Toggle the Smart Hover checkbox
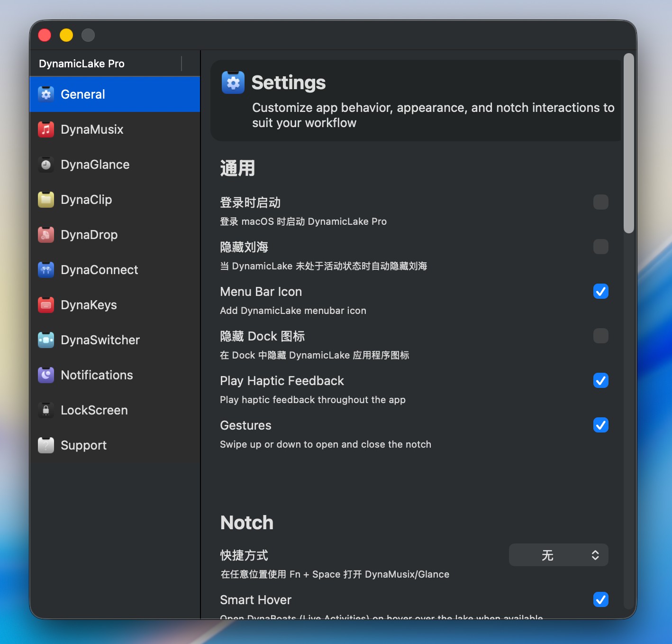Screen dimensions: 672x644 pos(600,599)
